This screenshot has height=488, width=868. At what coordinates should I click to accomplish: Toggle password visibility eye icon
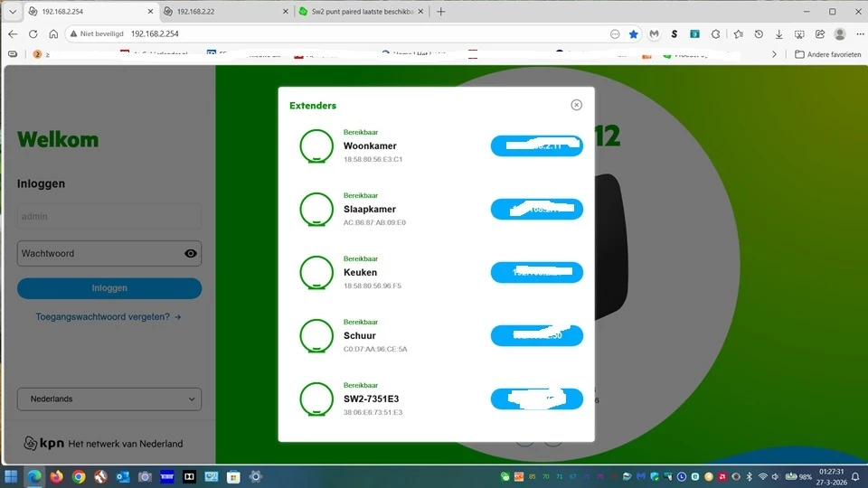(191, 253)
